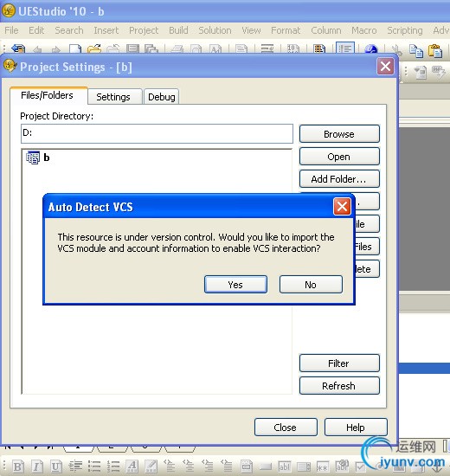Click the text field 'abl' form icon
450x476 pixels.
[285, 466]
